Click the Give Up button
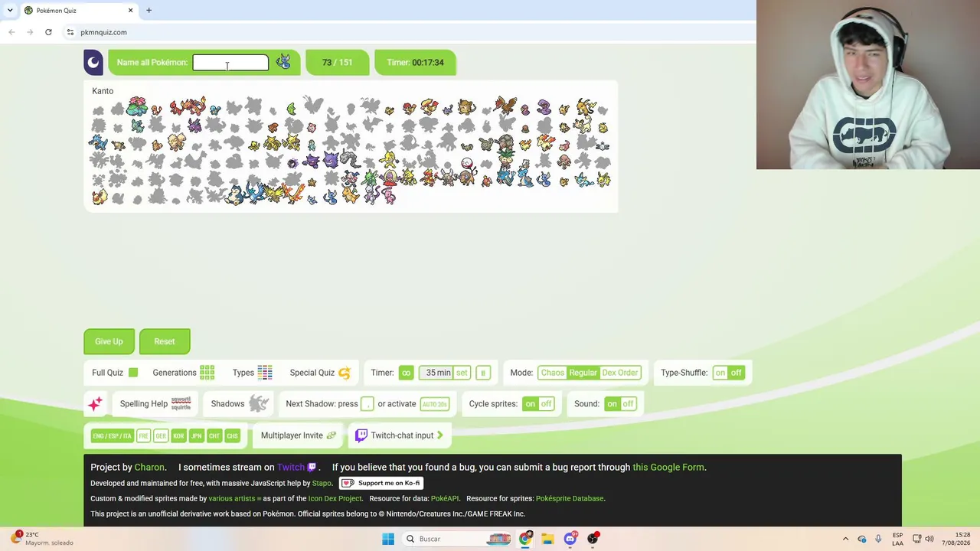 coord(109,341)
